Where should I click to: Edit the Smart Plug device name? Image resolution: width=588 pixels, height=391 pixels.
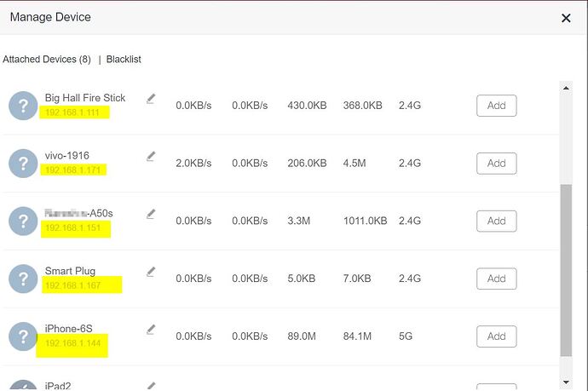coord(151,272)
